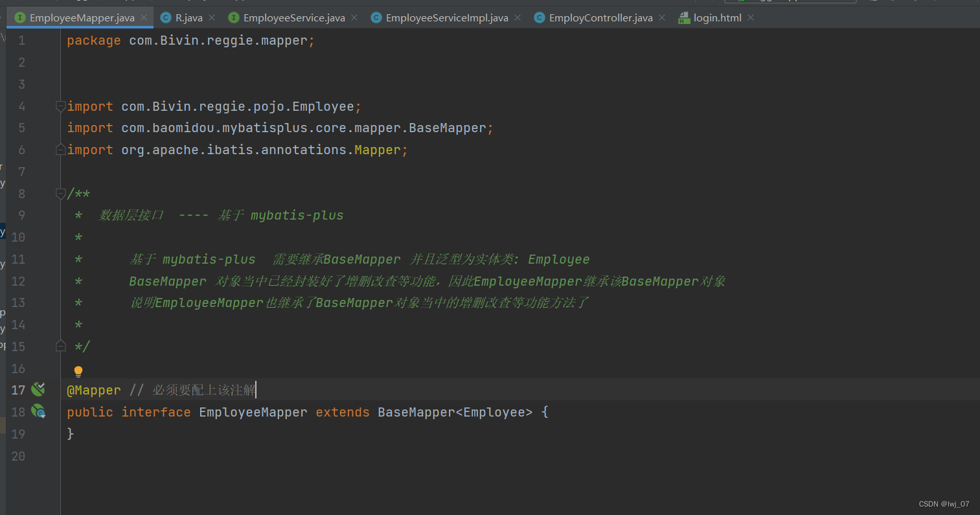
Task: Click line number 1 in the gutter
Action: coord(21,41)
